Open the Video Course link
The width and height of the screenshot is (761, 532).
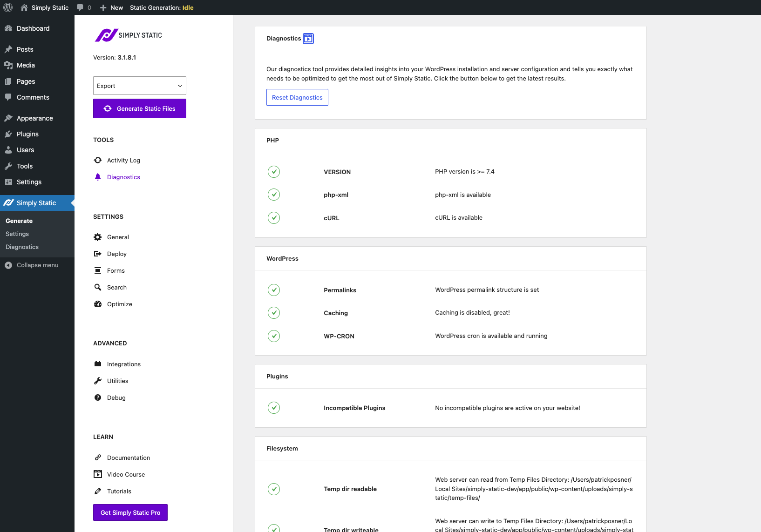[x=126, y=474]
